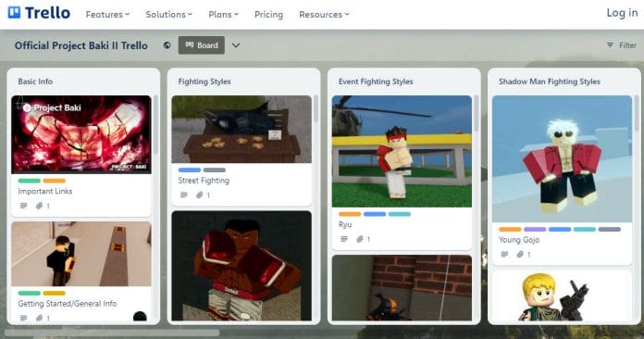Click description icon on Street Fighting card
The height and width of the screenshot is (339, 644).
click(x=183, y=195)
